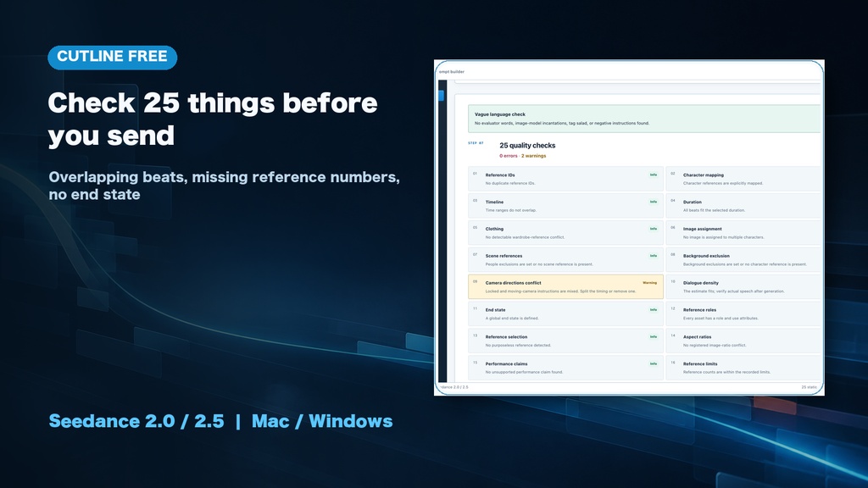Select the Camera directions conflict warning card
868x488 pixels.
point(565,286)
